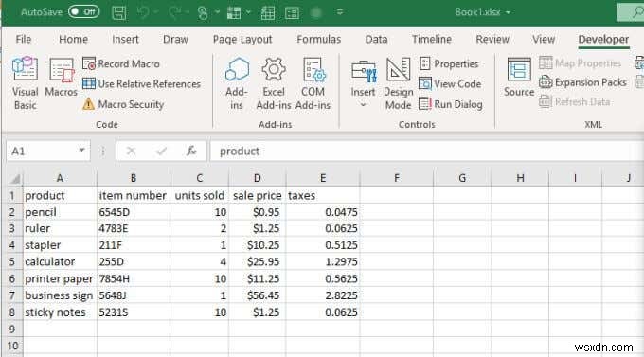This screenshot has height=357, width=644.
Task: Open the Redo dropdown arrow
Action: click(188, 12)
